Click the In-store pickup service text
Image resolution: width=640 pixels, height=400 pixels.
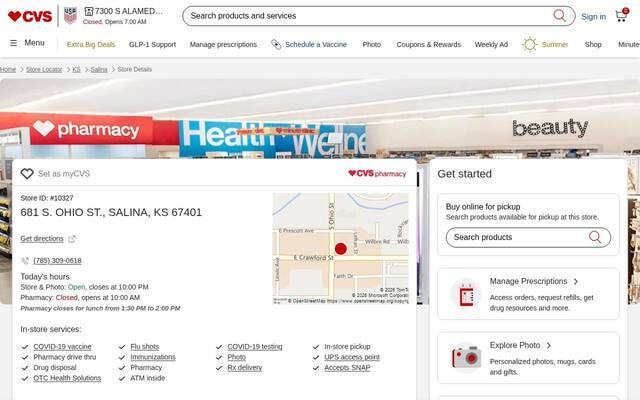coord(347,347)
